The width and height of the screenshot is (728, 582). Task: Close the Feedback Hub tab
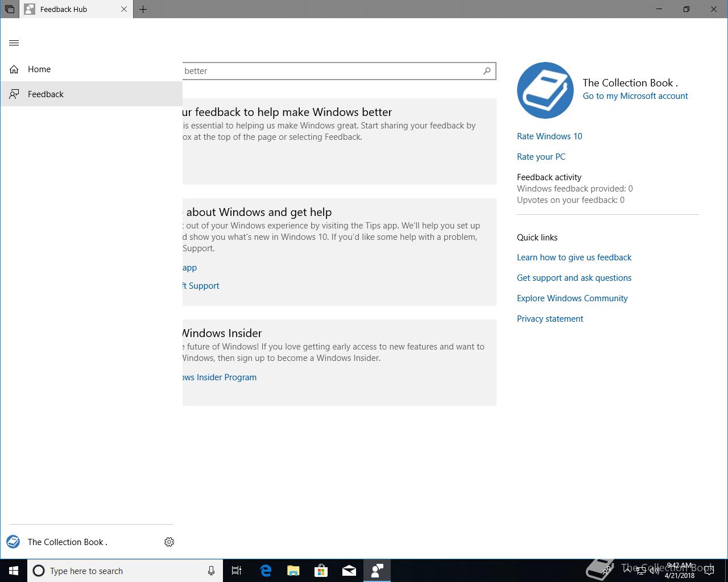point(124,9)
